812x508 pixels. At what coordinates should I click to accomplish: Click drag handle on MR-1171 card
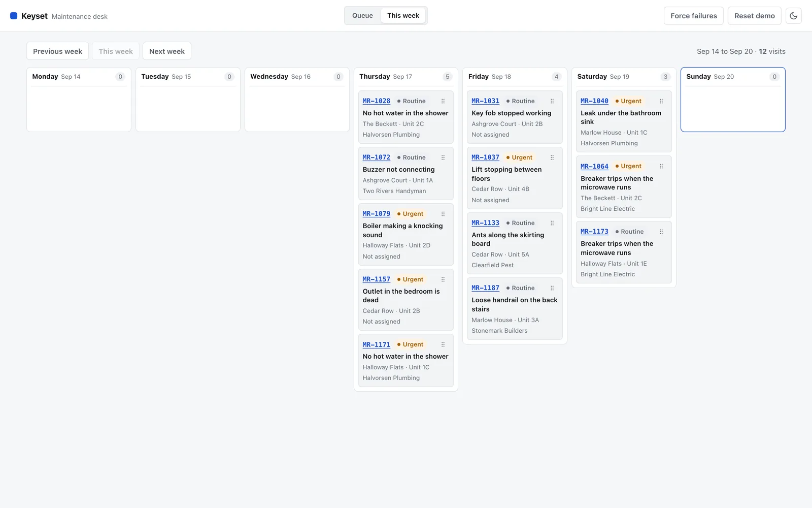pyautogui.click(x=443, y=344)
